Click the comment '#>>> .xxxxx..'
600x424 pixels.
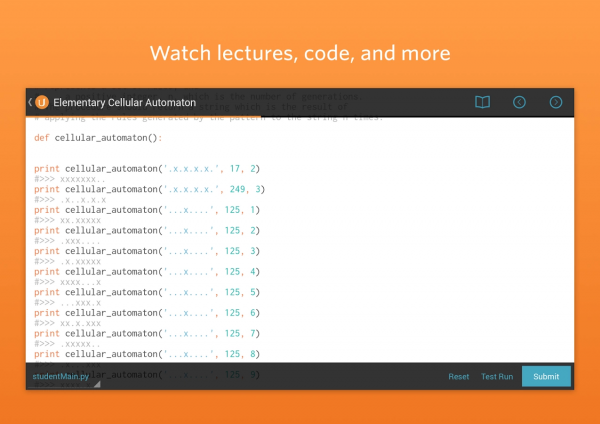[67, 344]
